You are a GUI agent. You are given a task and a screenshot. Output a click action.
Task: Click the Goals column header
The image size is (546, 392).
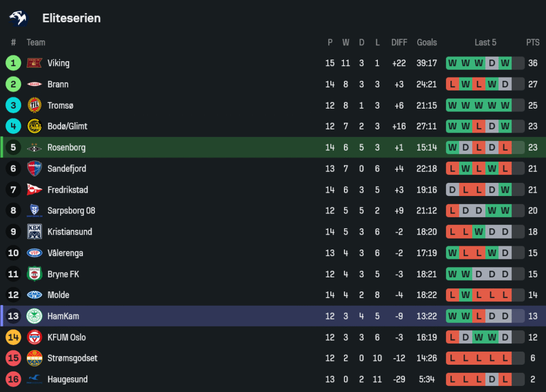pyautogui.click(x=427, y=43)
